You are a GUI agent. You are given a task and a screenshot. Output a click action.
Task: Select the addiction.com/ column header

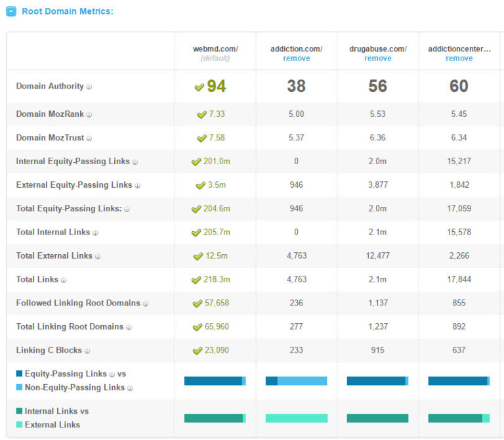coord(297,49)
